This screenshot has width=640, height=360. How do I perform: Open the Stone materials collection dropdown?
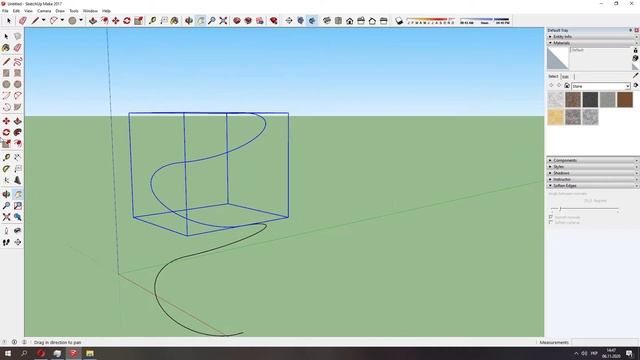(601, 86)
